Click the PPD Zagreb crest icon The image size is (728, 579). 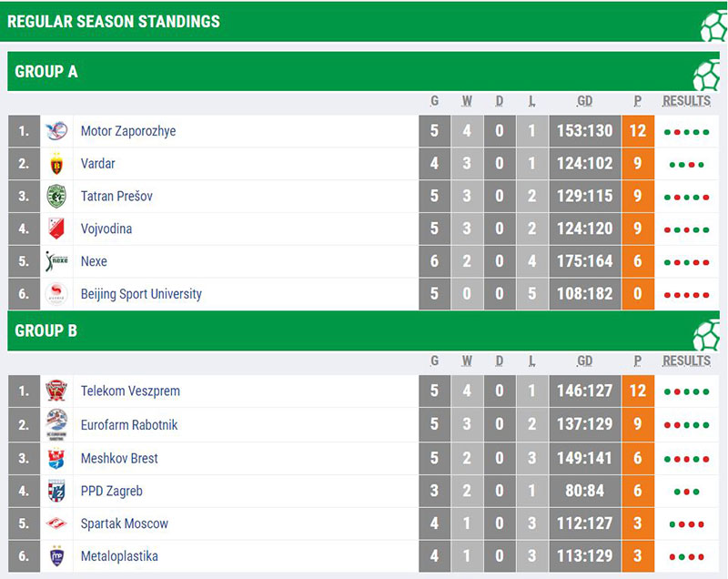tap(56, 492)
